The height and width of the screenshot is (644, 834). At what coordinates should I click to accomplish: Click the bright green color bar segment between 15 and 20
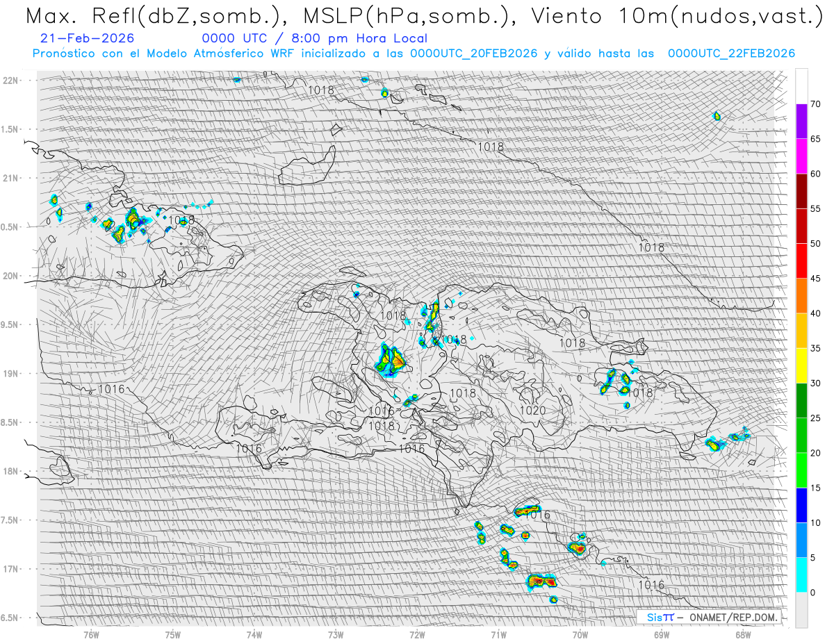[801, 470]
